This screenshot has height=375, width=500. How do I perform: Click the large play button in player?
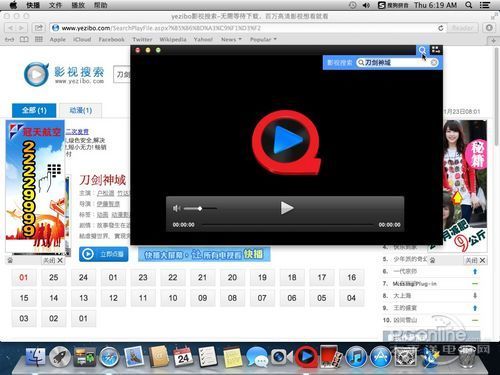[287, 208]
